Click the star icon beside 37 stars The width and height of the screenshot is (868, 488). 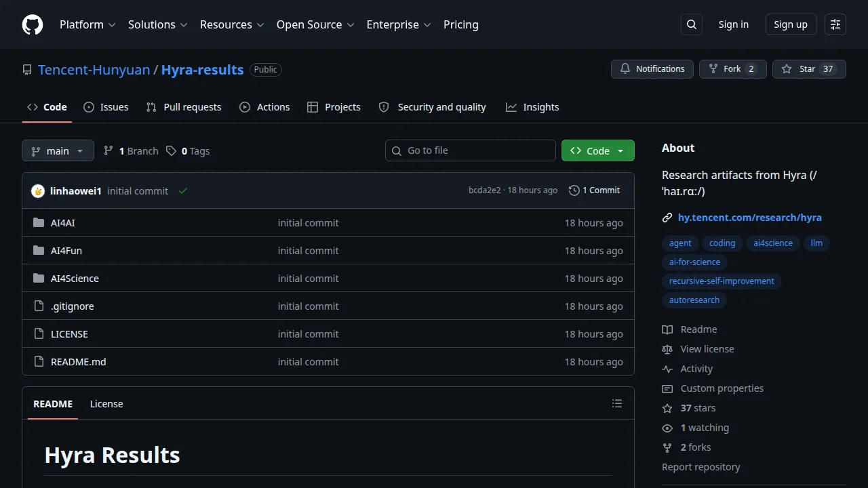pyautogui.click(x=667, y=408)
